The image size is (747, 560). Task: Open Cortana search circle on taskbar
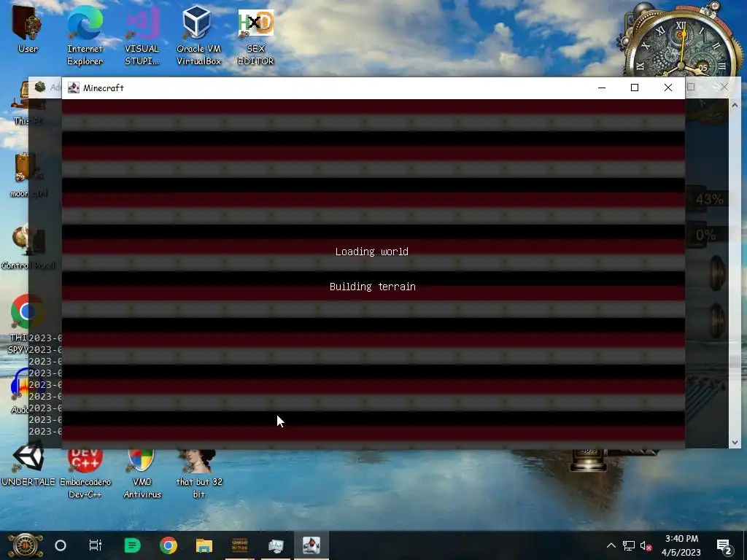61,545
